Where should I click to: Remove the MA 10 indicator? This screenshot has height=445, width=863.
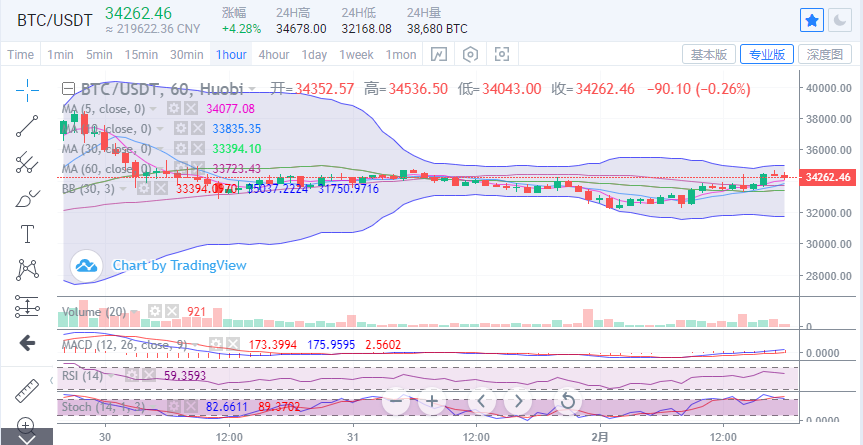[x=197, y=129]
